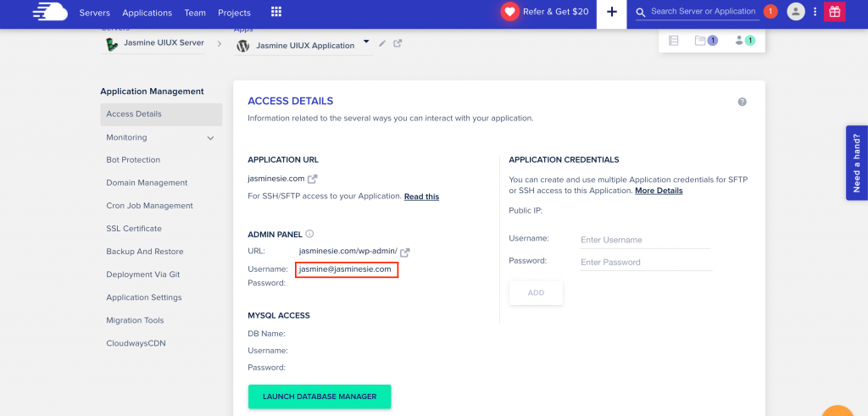Open the Applications top menu
The width and height of the screenshot is (868, 416).
coord(147,12)
